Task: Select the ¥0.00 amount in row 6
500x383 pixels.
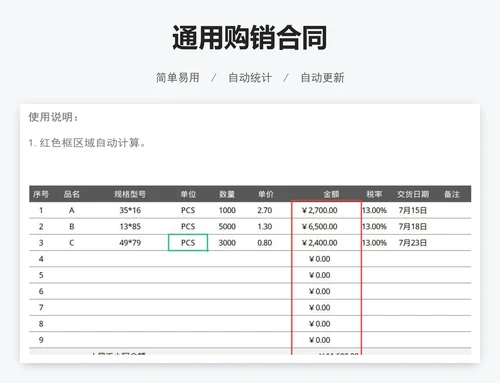Action: tap(319, 291)
